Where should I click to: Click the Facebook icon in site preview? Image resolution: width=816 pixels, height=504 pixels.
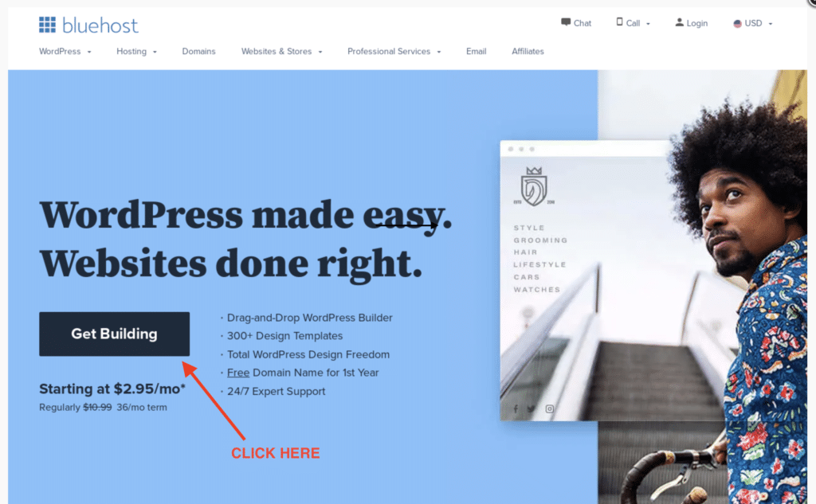click(x=516, y=408)
